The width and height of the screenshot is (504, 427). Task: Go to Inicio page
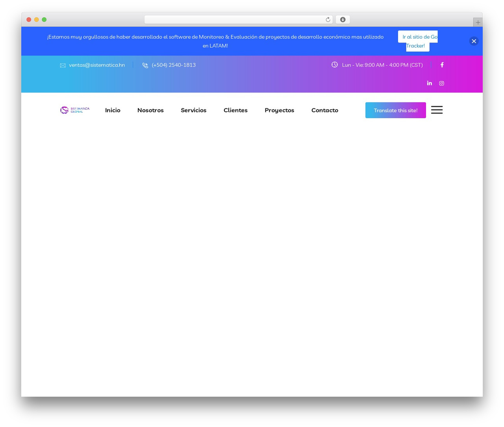[113, 110]
